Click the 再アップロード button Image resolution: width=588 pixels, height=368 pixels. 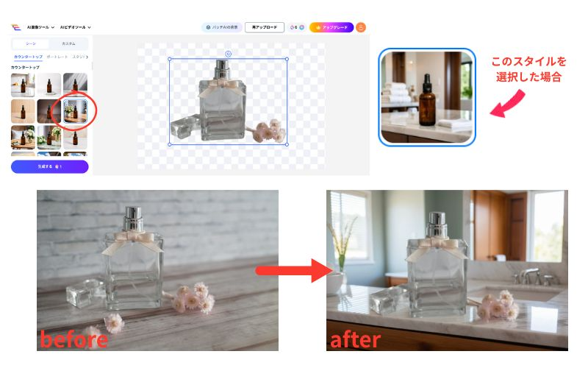(x=264, y=27)
